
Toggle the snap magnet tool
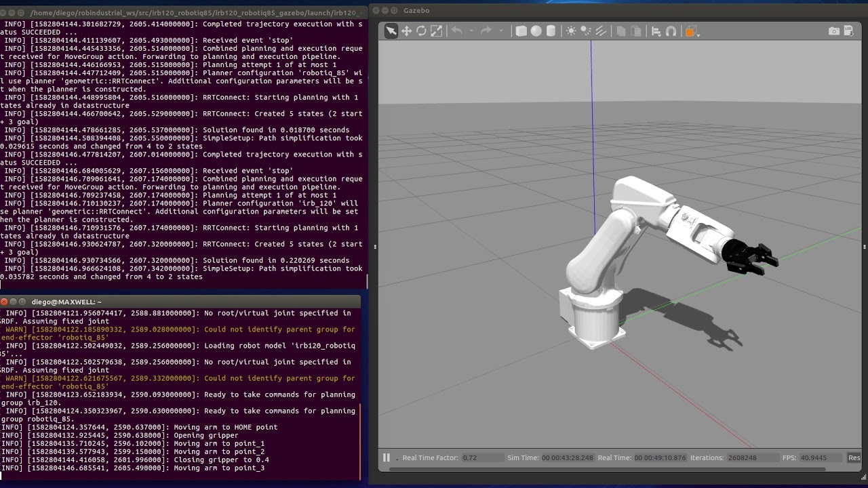click(x=671, y=31)
